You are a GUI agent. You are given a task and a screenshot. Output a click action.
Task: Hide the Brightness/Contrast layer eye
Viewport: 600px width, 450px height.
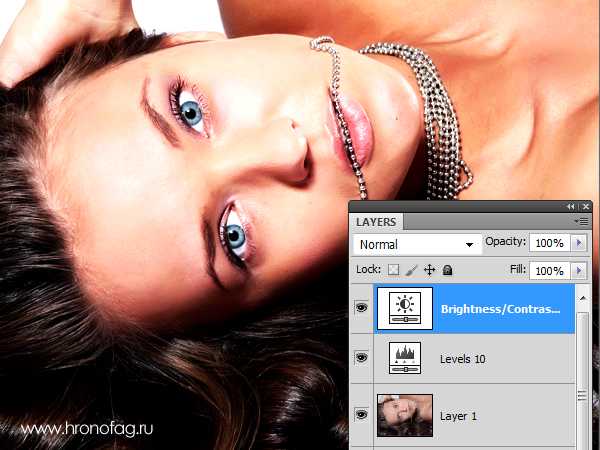tap(361, 307)
